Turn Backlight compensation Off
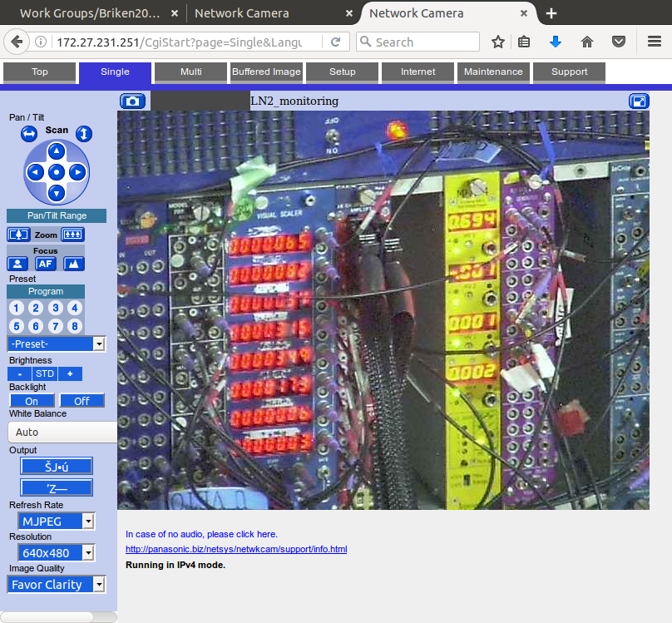 coord(82,401)
